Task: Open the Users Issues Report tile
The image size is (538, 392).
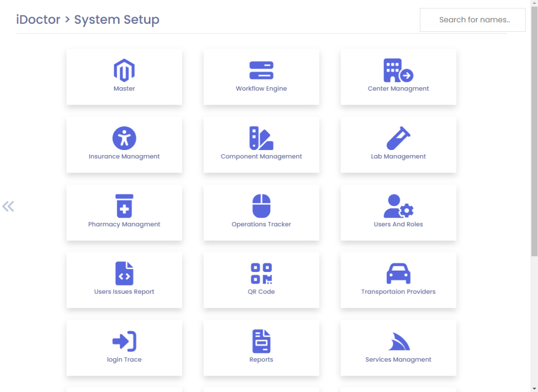Action: 124,280
